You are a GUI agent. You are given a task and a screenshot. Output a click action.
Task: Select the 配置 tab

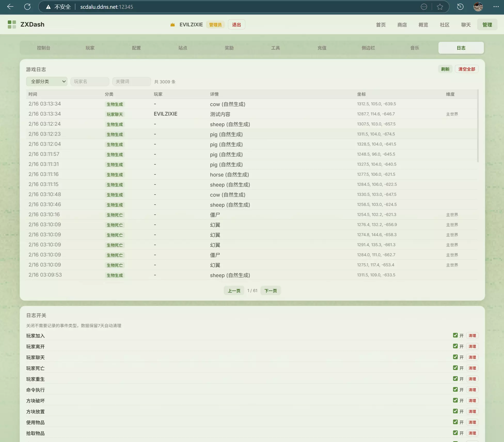(136, 48)
